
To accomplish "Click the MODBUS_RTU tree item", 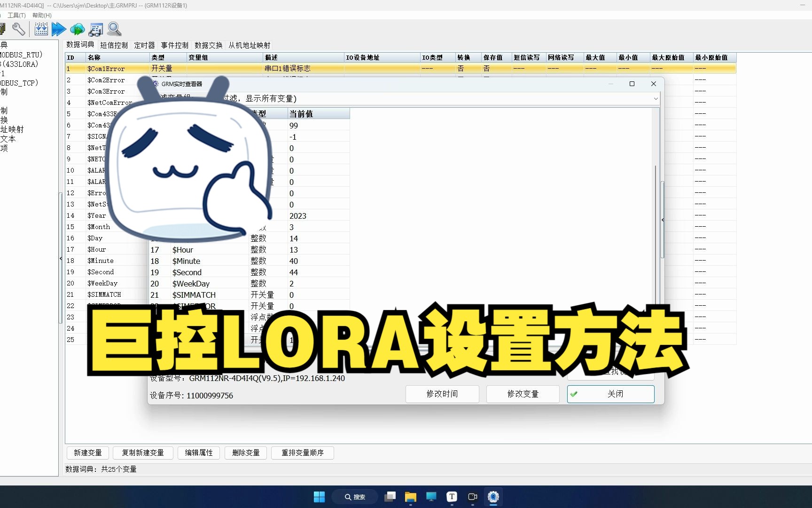I will (x=21, y=55).
